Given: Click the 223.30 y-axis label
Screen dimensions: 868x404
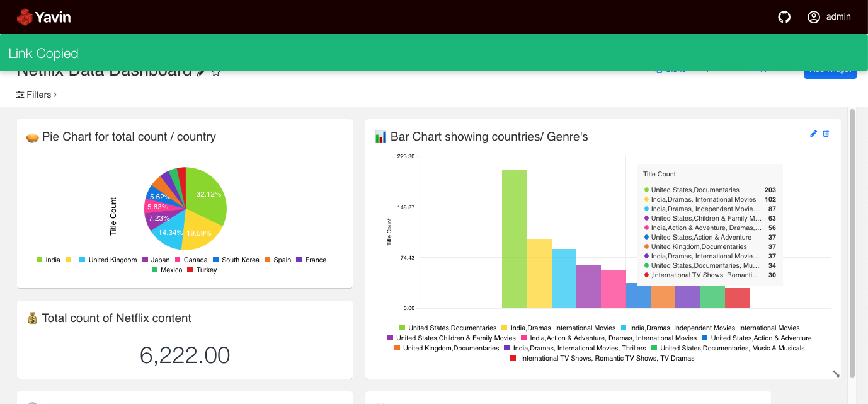Looking at the screenshot, I should (x=406, y=156).
